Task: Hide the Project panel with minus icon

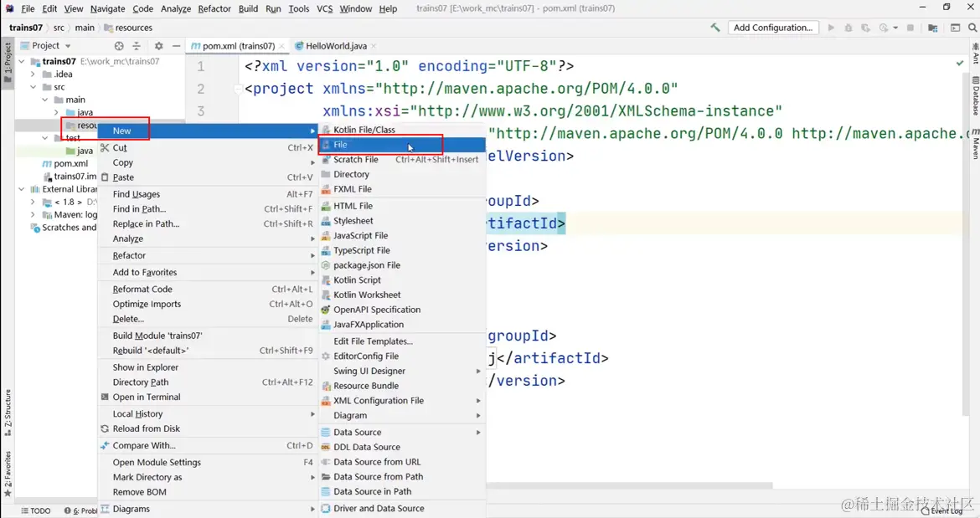Action: click(176, 45)
